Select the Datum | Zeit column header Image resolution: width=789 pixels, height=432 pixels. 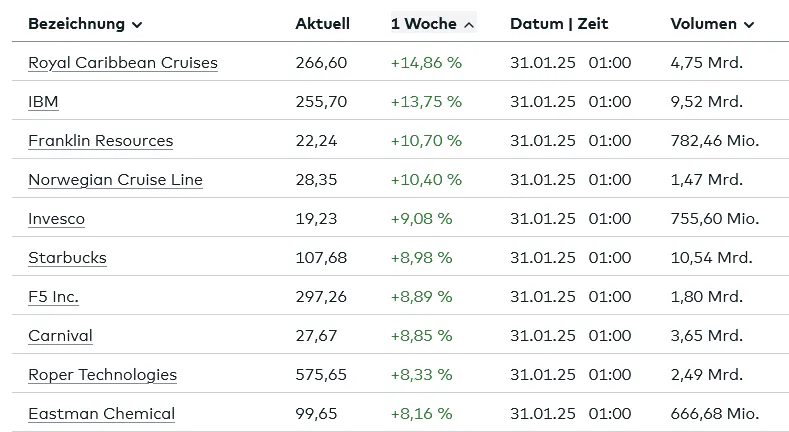(x=559, y=24)
